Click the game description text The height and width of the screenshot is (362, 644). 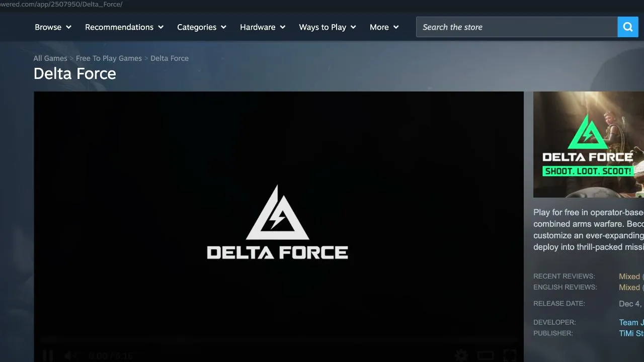[x=589, y=230]
